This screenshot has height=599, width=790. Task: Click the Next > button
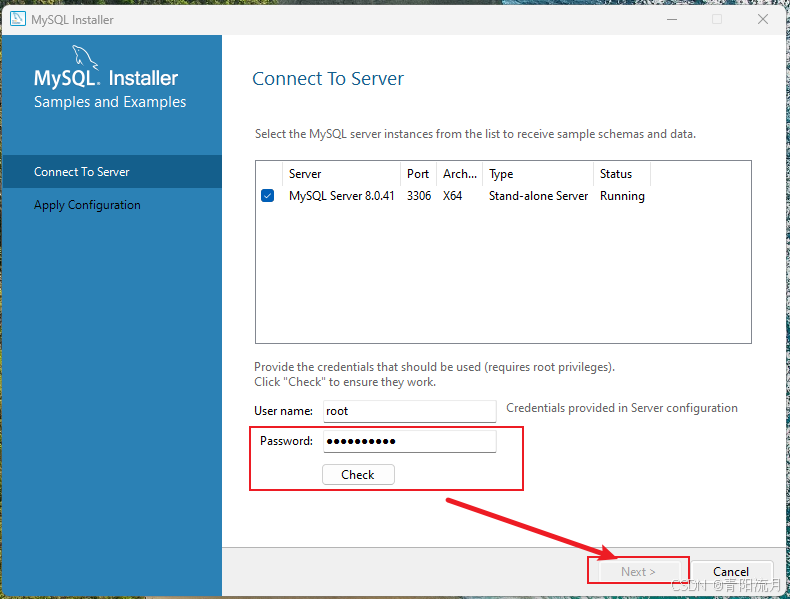(x=638, y=571)
